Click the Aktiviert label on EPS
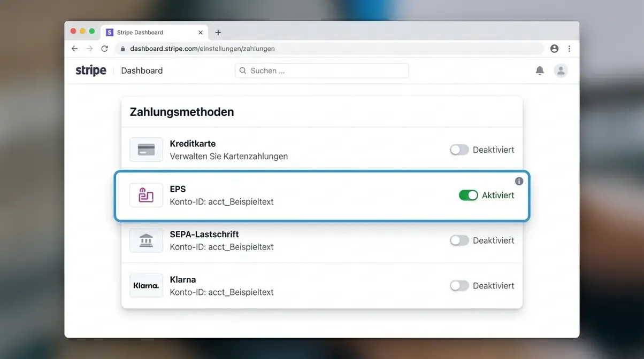Image resolution: width=644 pixels, height=359 pixels. pos(498,196)
